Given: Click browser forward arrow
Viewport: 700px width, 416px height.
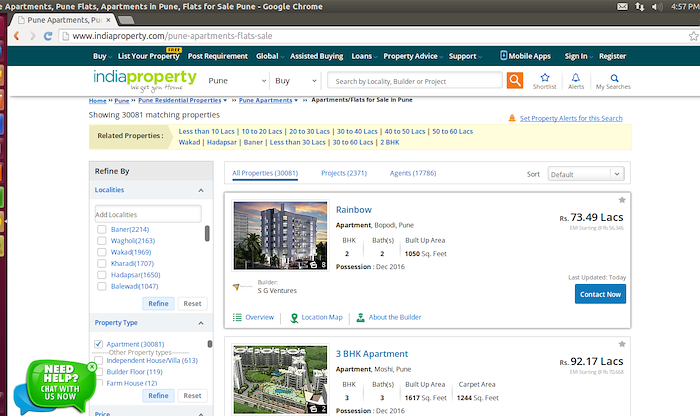Looking at the screenshot, I should (x=33, y=36).
